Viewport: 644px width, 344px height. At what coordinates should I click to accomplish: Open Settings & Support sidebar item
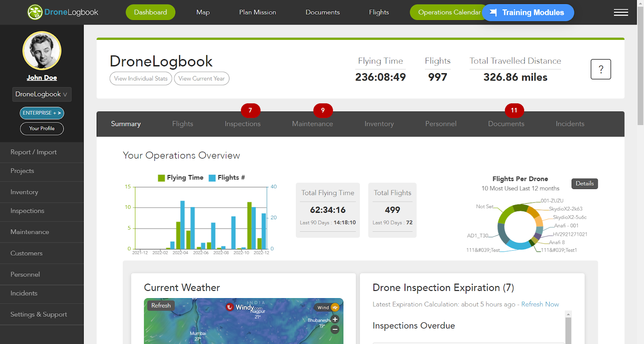pos(42,314)
